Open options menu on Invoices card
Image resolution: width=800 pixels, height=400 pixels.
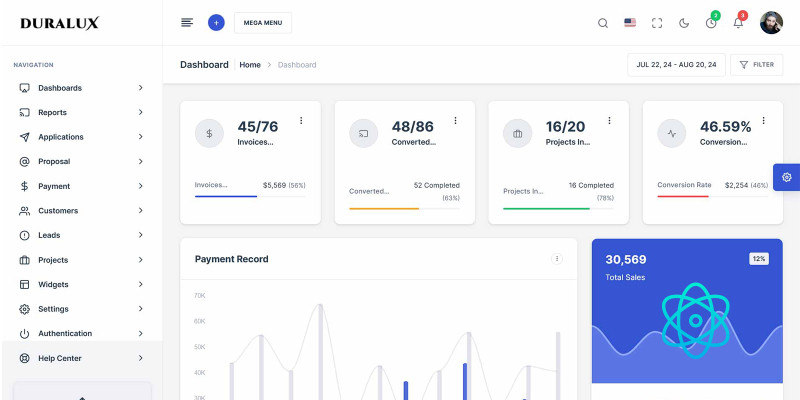tap(301, 121)
